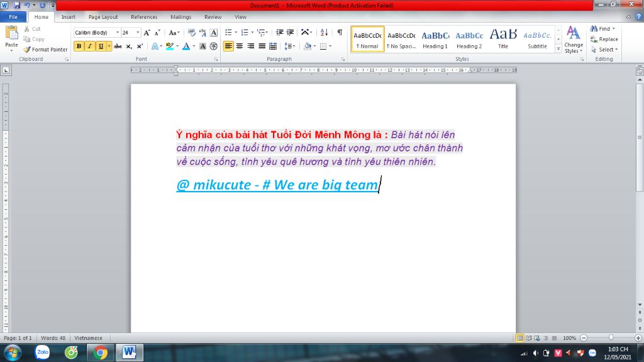This screenshot has height=362, width=644.
Task: Center align the paragraph
Action: pyautogui.click(x=240, y=46)
